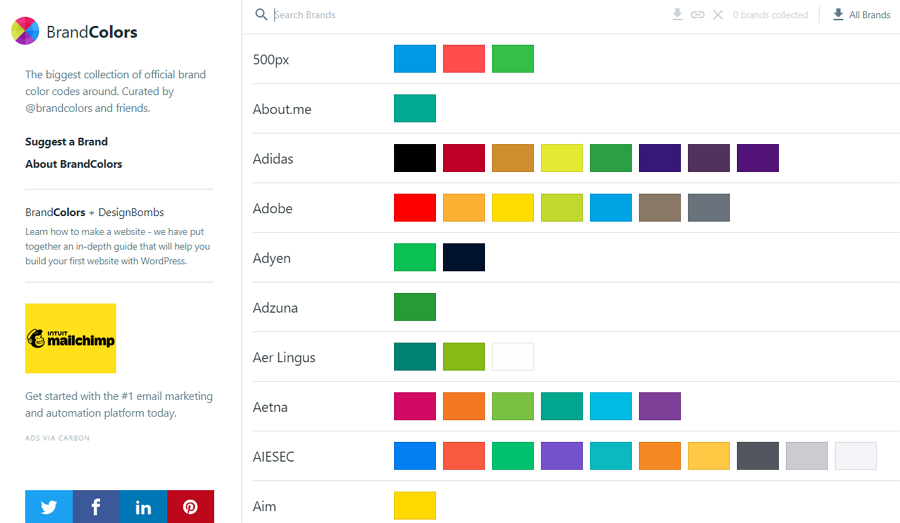Download All Brands
Screen dimensions: 900x523
862,14
